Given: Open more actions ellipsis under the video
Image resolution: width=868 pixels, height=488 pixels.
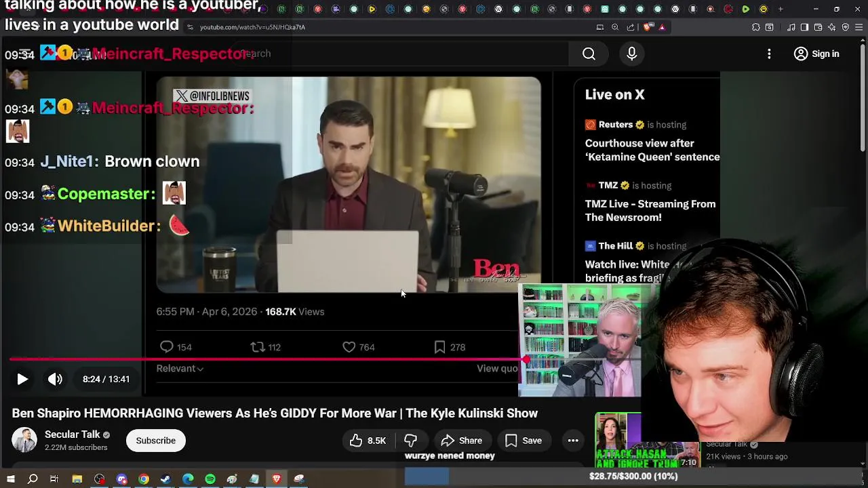Looking at the screenshot, I should 573,441.
